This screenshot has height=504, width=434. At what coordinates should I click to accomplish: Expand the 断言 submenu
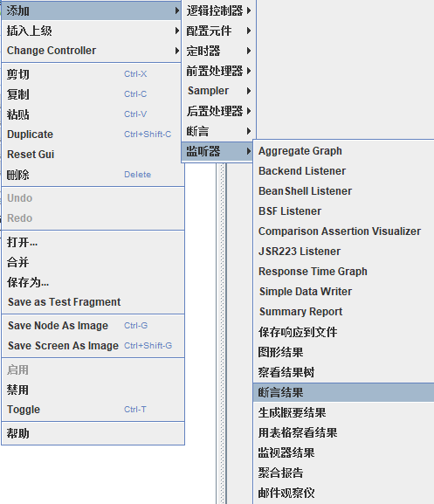pyautogui.click(x=218, y=131)
